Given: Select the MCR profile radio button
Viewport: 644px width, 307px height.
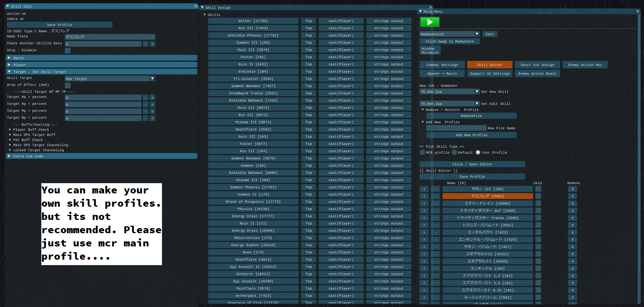Looking at the screenshot, I should pyautogui.click(x=423, y=152).
